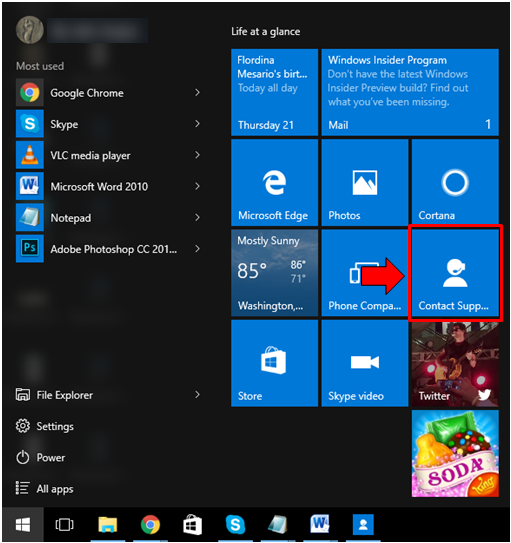
Task: Open the Twitter live tile
Action: [455, 363]
